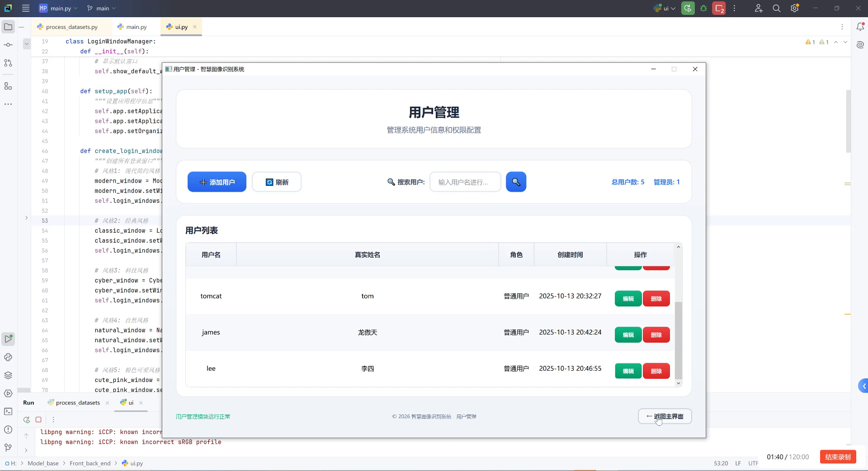The width and height of the screenshot is (868, 471).
Task: Open the ui run configuration dropdown
Action: (665, 8)
